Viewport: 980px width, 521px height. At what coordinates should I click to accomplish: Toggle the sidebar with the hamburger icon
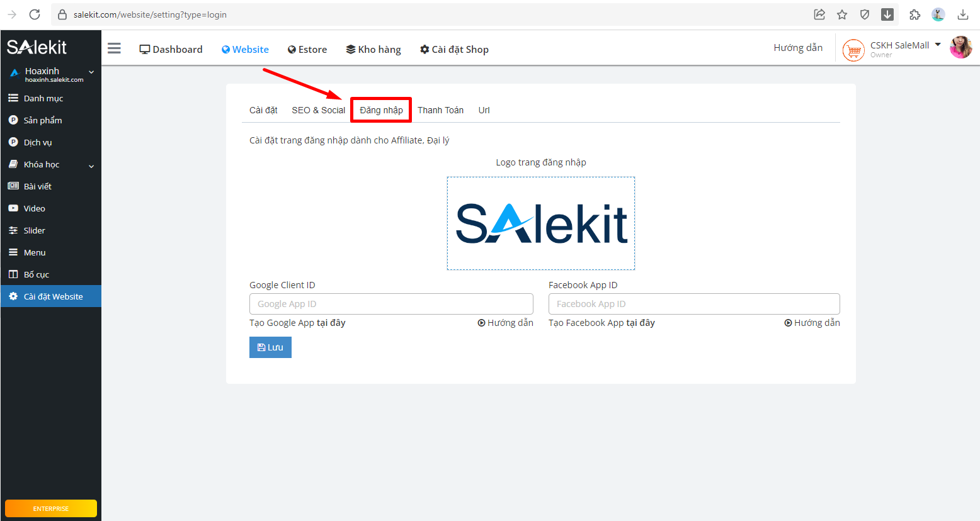[114, 48]
